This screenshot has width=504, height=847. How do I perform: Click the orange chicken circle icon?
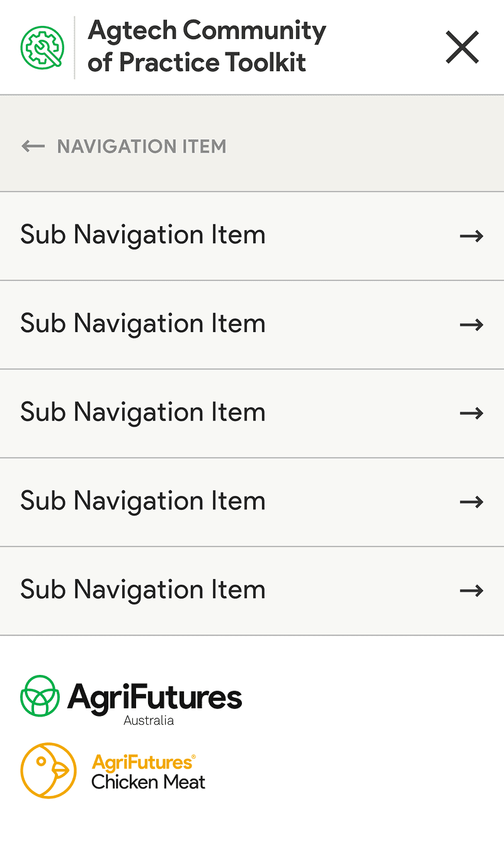point(49,770)
